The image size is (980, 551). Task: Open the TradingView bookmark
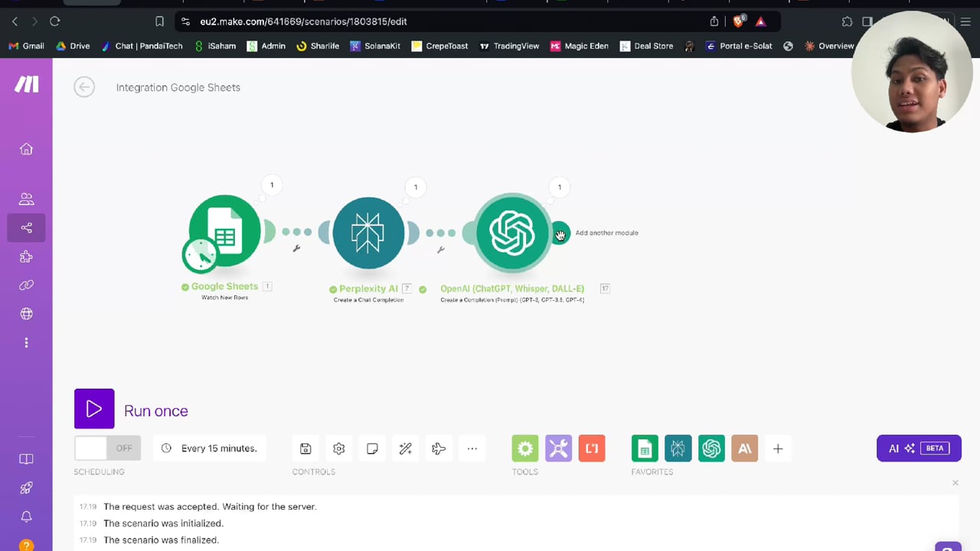click(509, 46)
